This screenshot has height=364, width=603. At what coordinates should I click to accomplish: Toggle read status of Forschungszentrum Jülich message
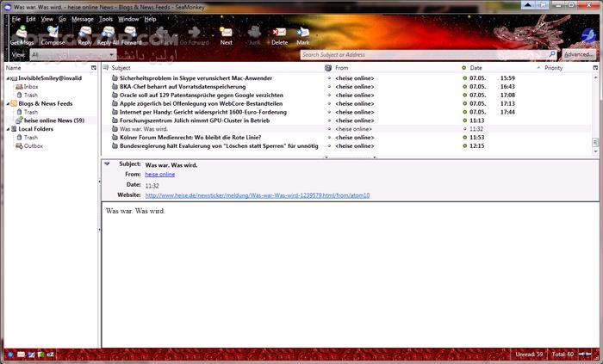click(465, 120)
